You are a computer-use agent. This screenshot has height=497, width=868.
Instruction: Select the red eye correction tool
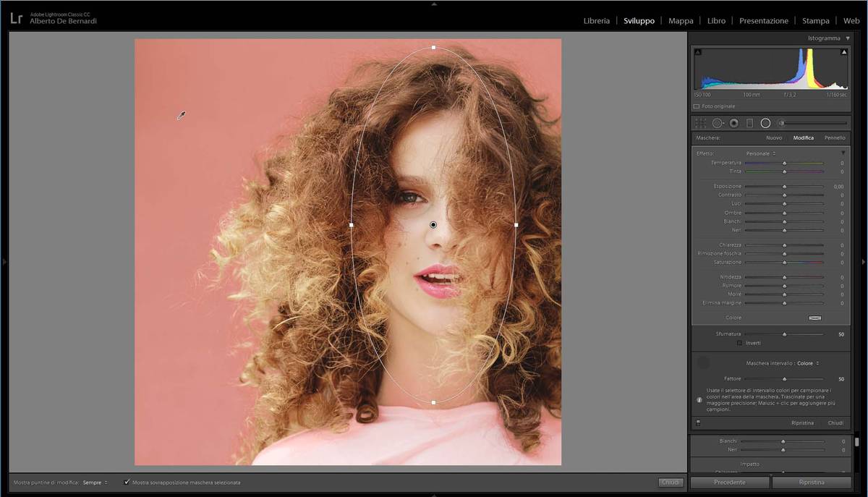pyautogui.click(x=733, y=124)
